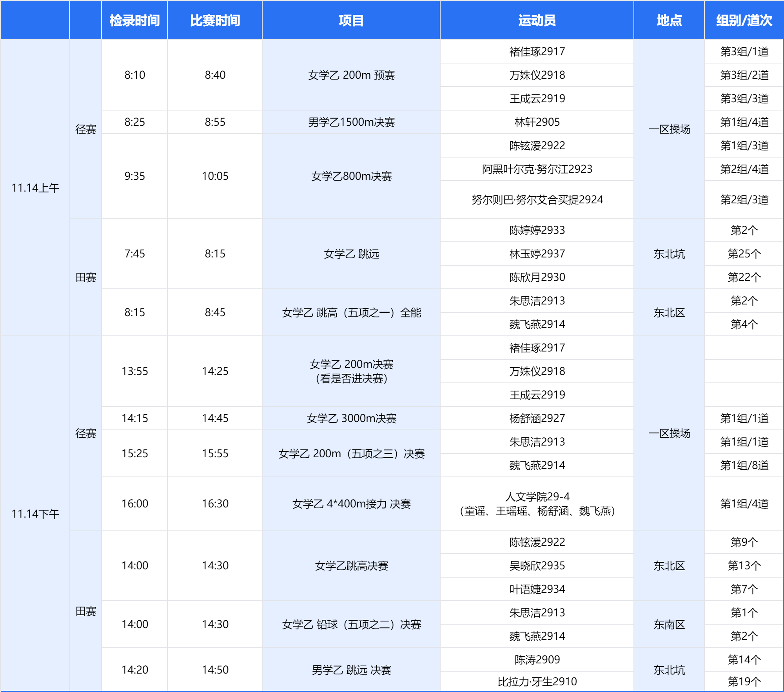Click the 组别/道次 column header
Image resolution: width=784 pixels, height=692 pixels.
[x=744, y=20]
